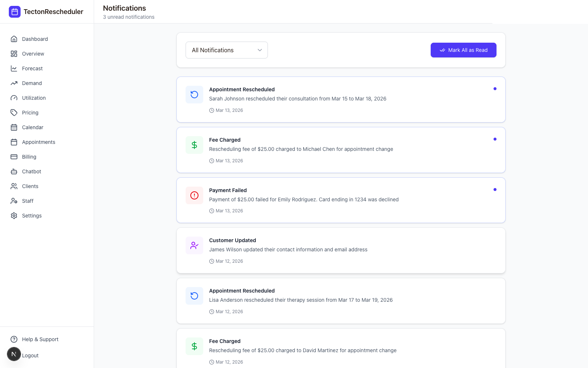
Task: Click Sarah Johnson notification's unread dot
Action: [495, 89]
